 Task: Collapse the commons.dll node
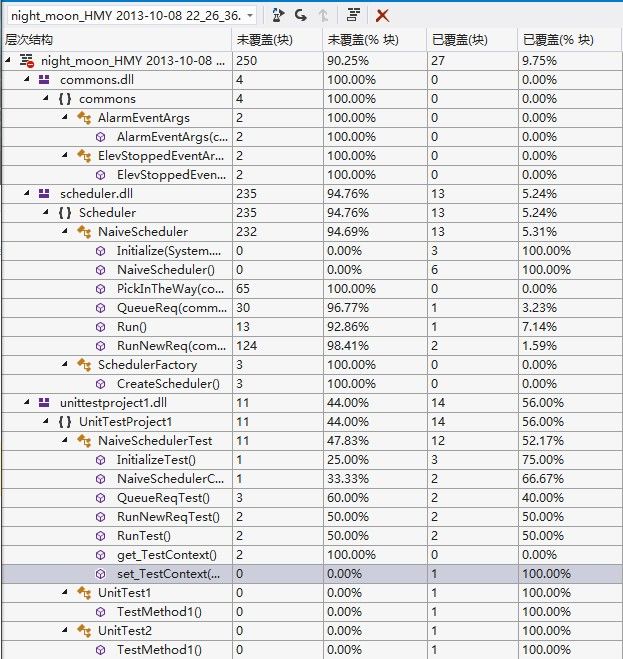click(x=27, y=79)
